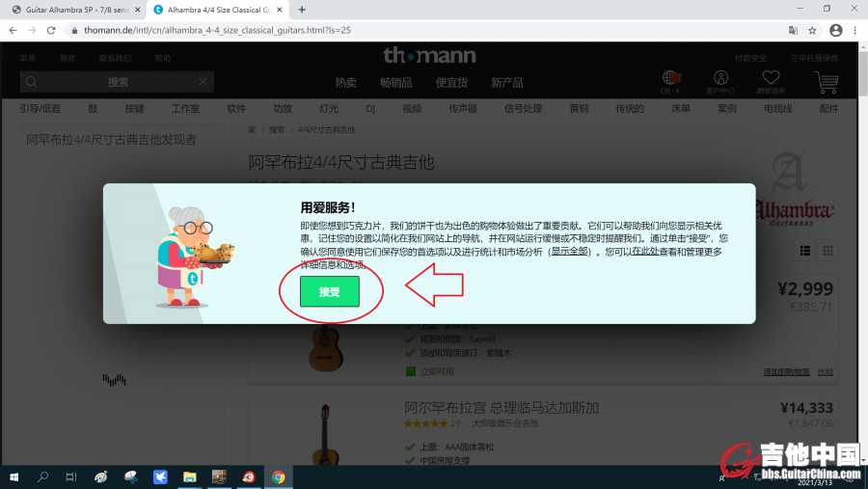The width and height of the screenshot is (868, 489).
Task: Open the 阿尔罕布拉宫 总理临马达加斯加 product title
Action: coord(502,408)
